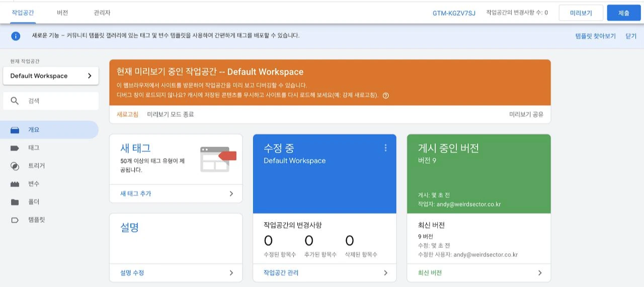Screen dimensions: 644x287
Task: Click the 9 버전 text under 최신 버전
Action: (x=426, y=237)
